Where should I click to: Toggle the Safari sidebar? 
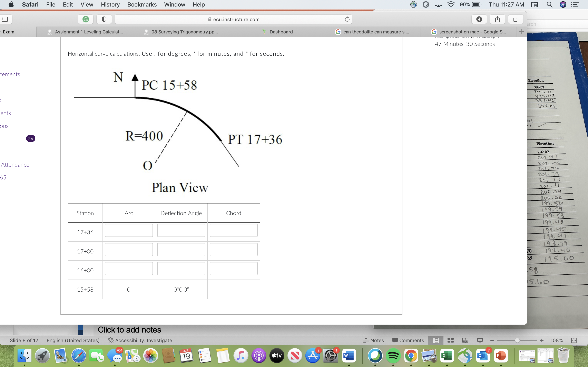pyautogui.click(x=6, y=19)
